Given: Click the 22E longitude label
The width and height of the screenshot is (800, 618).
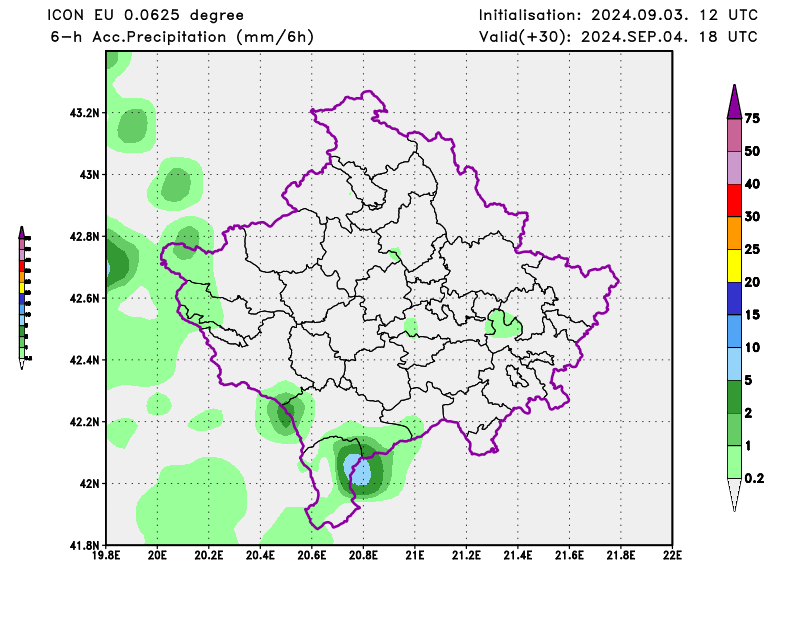Looking at the screenshot, I should tap(672, 555).
